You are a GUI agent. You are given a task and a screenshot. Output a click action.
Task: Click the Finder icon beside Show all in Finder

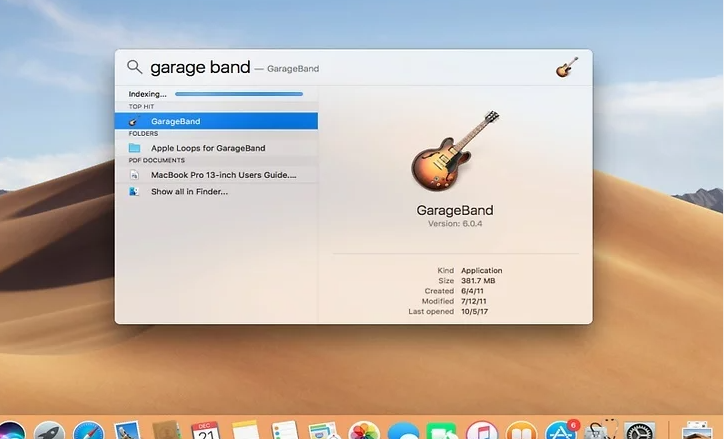tap(134, 191)
